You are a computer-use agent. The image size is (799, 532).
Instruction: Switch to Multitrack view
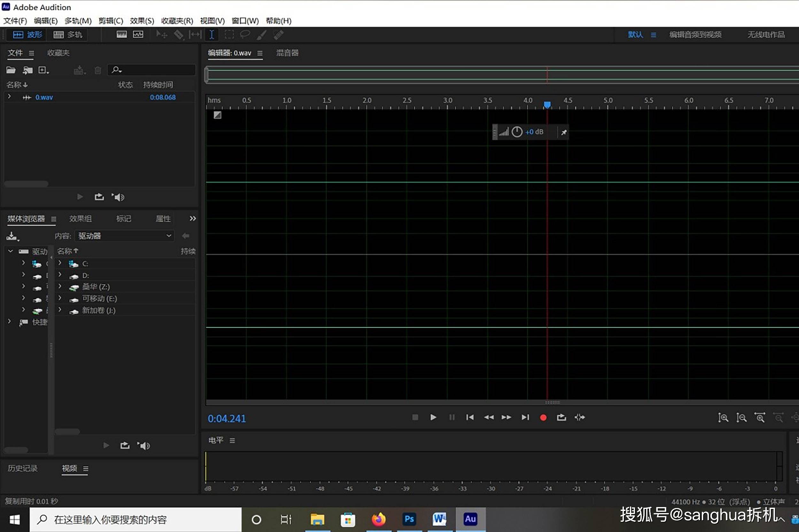click(68, 35)
